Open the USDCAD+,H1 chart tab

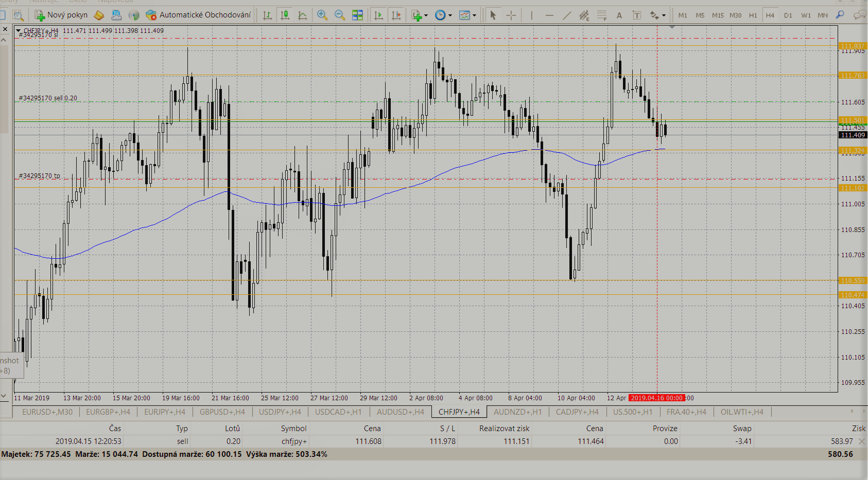(338, 412)
